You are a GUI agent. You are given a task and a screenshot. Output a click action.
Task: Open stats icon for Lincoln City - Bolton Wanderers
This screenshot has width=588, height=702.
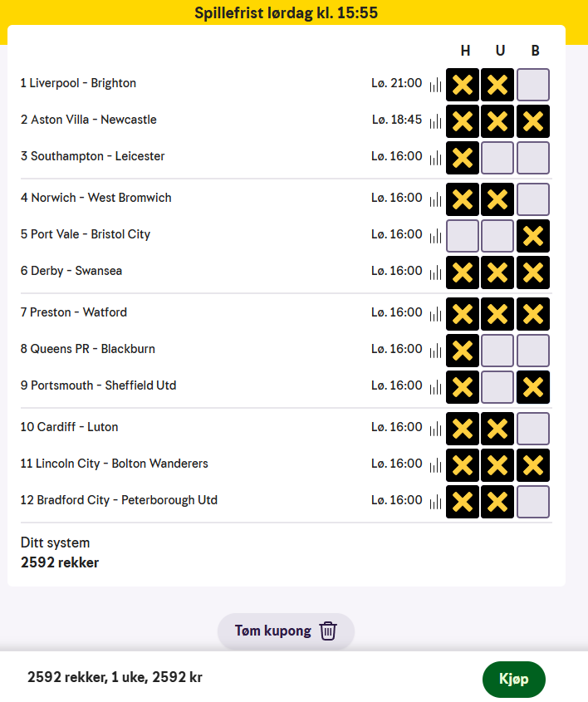435,465
